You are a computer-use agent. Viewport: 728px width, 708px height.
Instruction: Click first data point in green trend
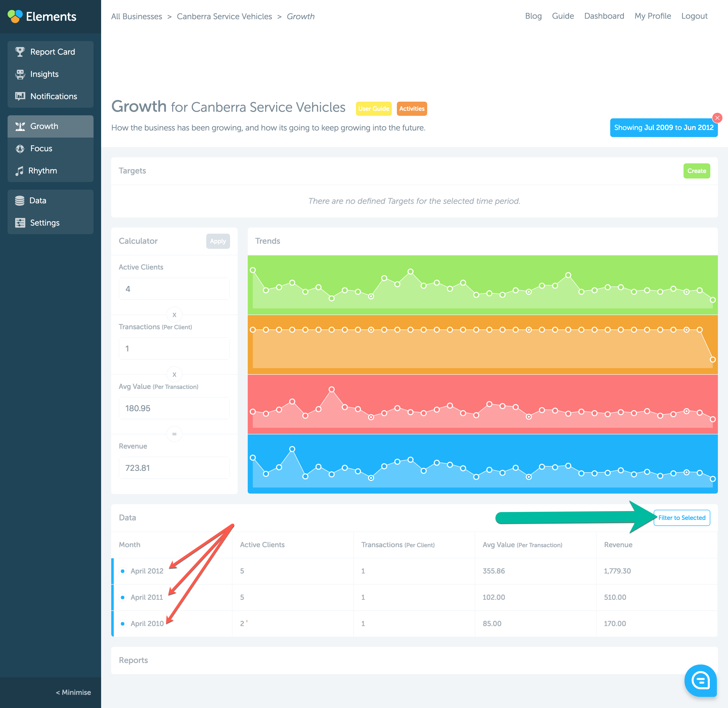coord(253,270)
